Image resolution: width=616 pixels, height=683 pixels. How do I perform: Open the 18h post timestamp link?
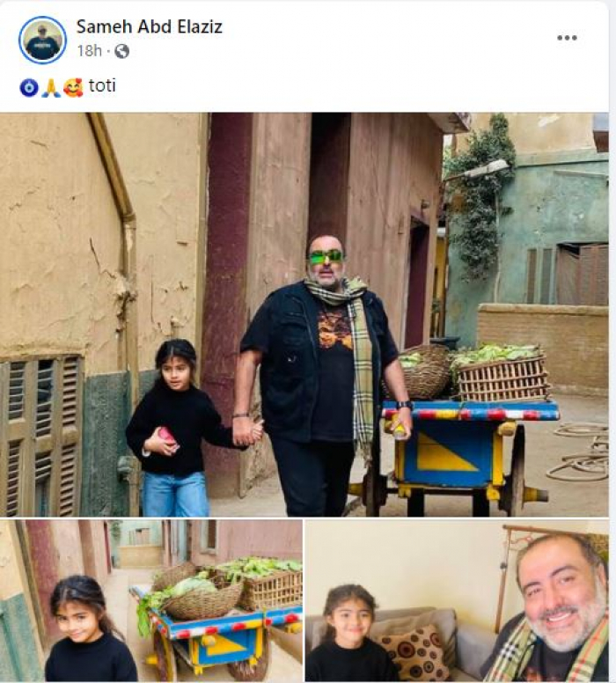(89, 51)
